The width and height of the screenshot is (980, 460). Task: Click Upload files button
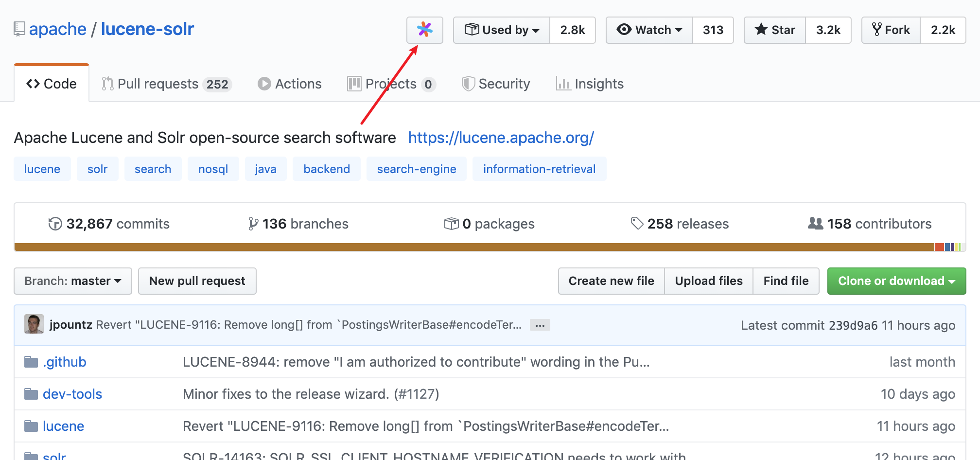coord(709,281)
